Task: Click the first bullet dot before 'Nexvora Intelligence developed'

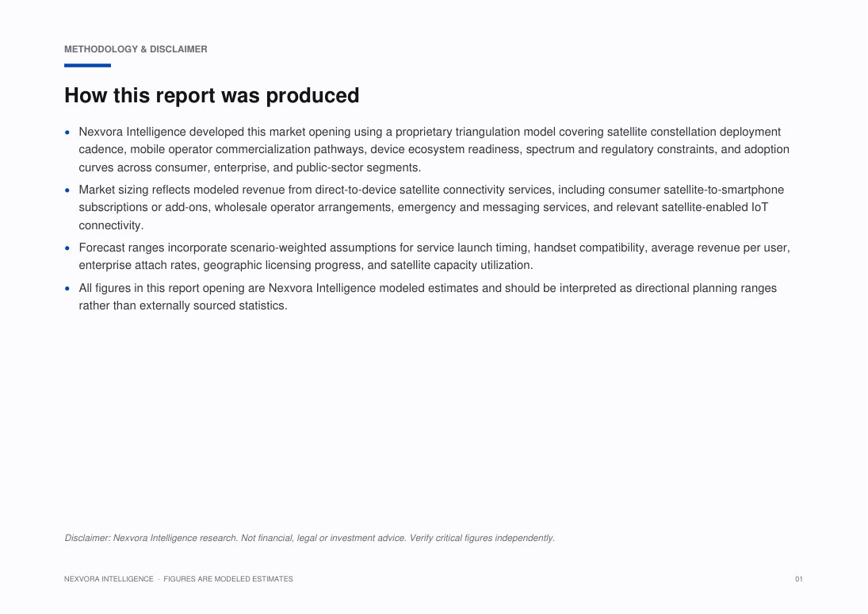Action: [67, 132]
